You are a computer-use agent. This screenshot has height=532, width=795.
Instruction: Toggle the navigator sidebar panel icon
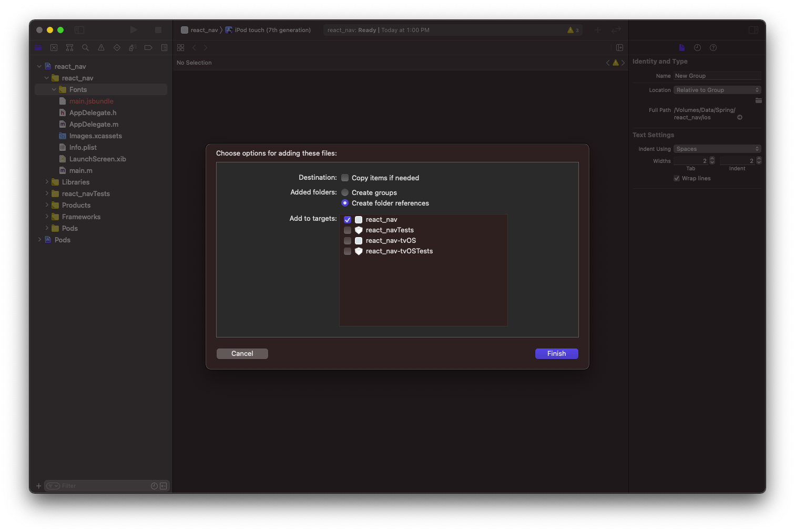(79, 30)
